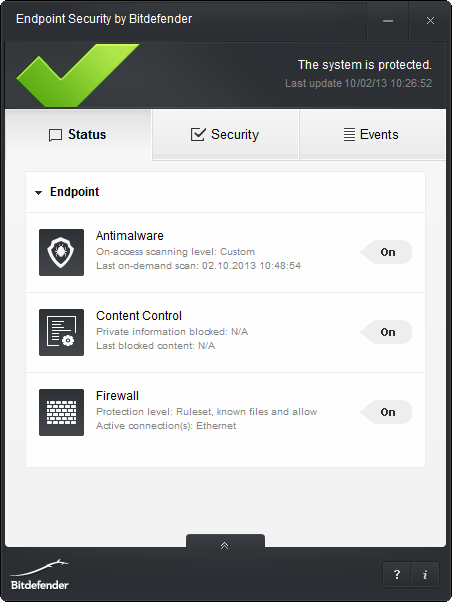Click the Firewall brick wall icon
Screen dimensions: 452x602
61,412
